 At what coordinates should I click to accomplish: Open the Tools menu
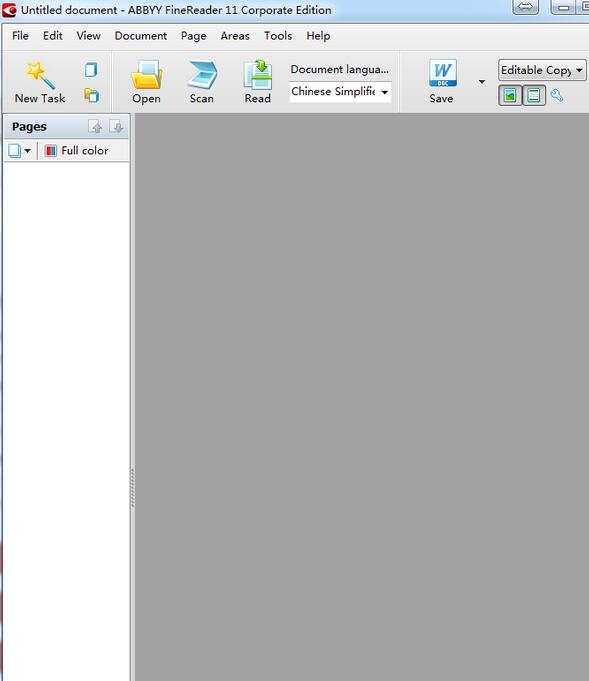[x=278, y=36]
